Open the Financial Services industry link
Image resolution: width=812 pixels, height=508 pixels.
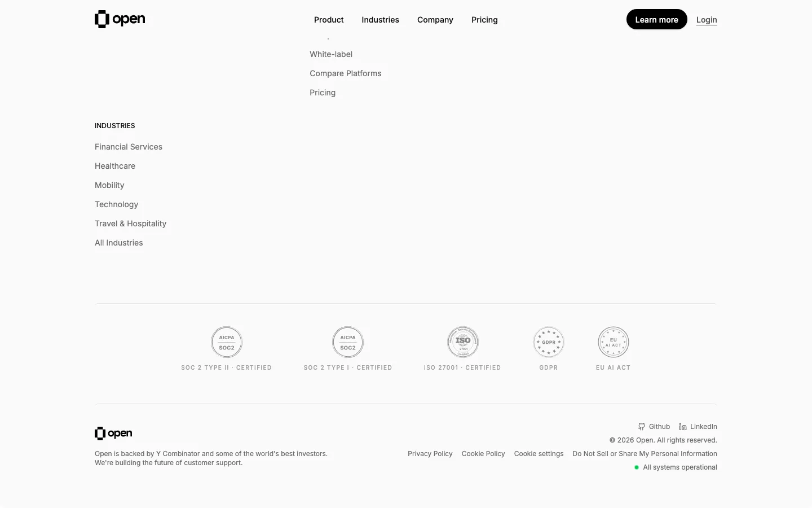coord(129,147)
